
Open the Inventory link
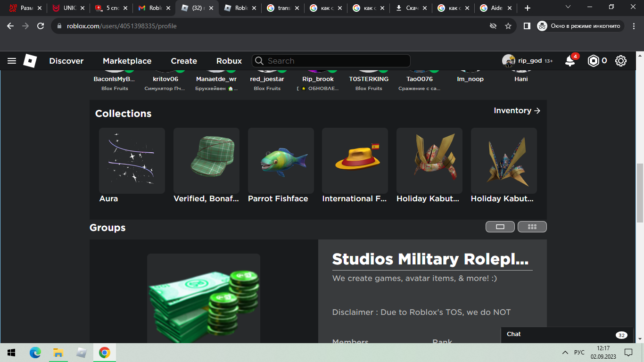point(517,110)
